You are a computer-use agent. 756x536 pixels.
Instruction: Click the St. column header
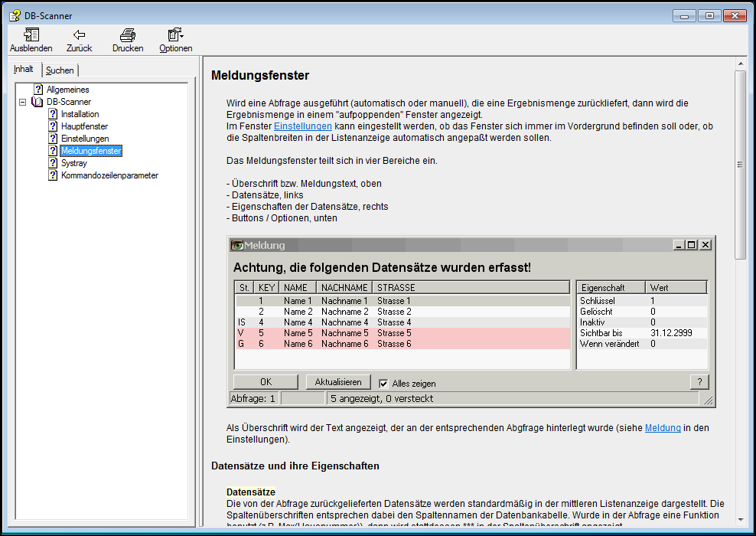coord(244,288)
